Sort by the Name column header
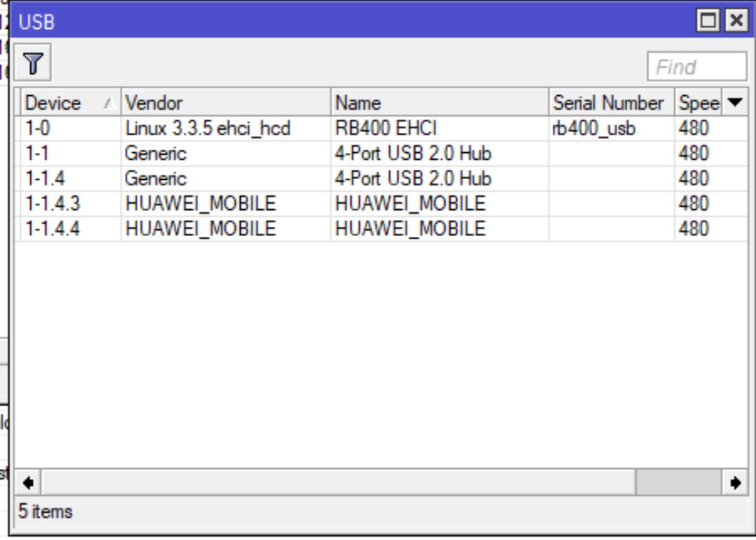This screenshot has height=540, width=756. 439,103
